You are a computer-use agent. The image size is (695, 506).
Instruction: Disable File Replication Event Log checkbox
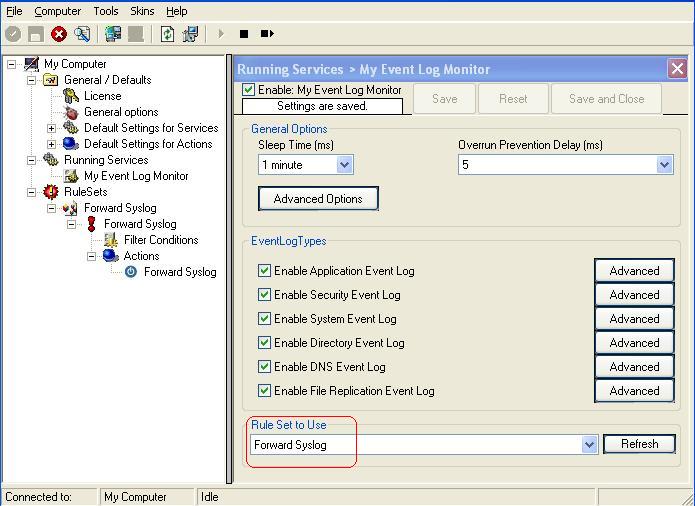tap(264, 390)
